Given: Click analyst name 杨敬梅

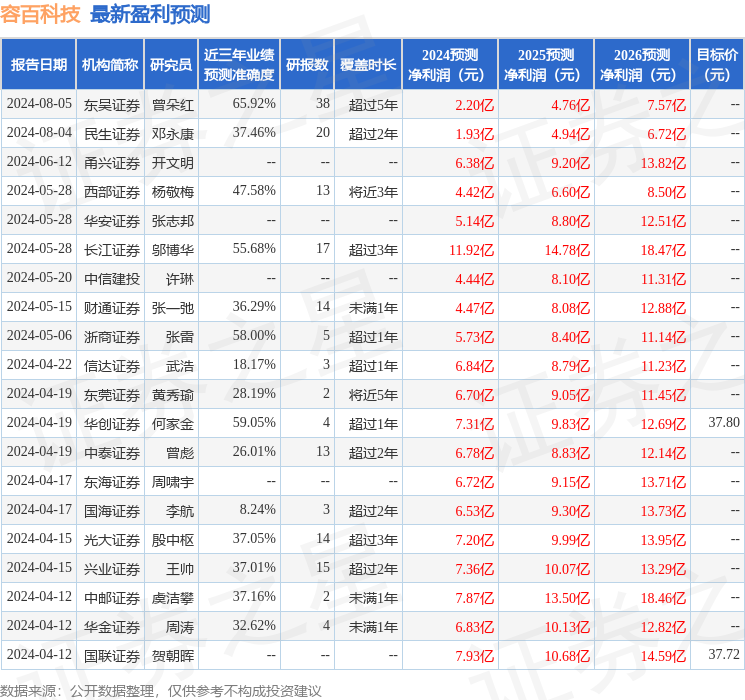Looking at the screenshot, I should pos(172,192).
